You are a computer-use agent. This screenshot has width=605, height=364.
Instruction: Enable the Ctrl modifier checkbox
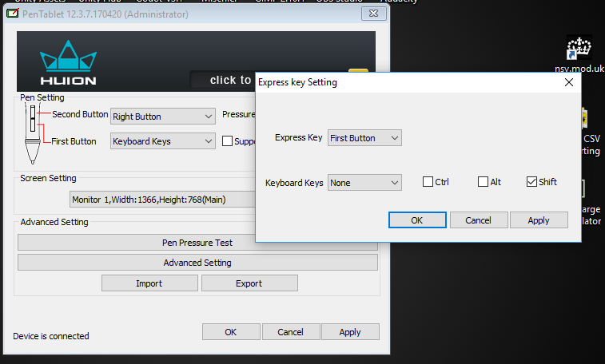428,182
